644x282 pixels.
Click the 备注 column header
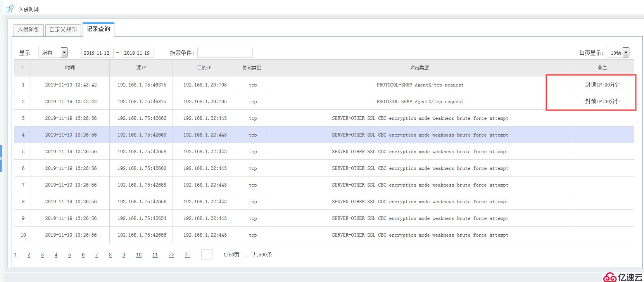[603, 67]
